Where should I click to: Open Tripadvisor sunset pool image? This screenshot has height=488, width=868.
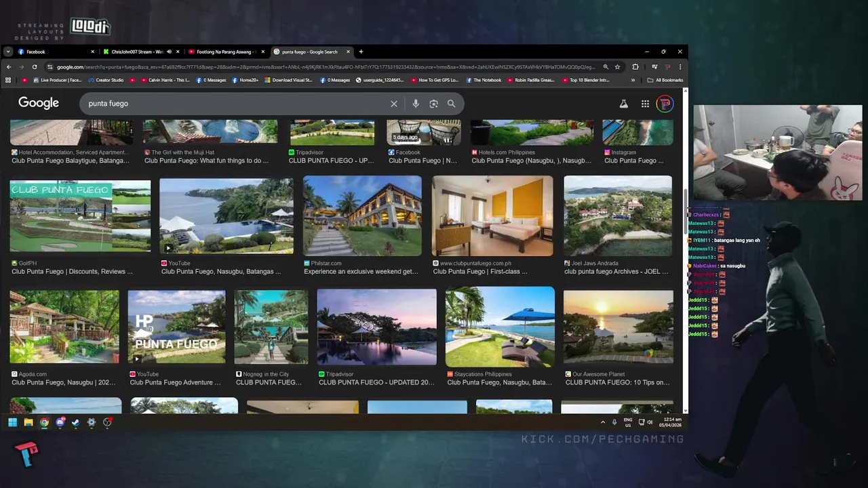(x=376, y=327)
